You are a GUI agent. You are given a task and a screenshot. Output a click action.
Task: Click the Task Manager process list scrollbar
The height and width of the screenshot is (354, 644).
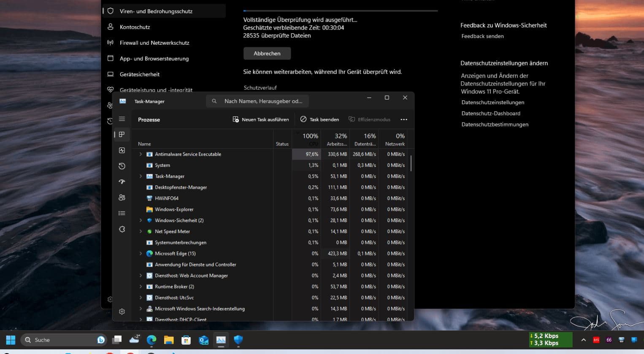click(x=411, y=163)
